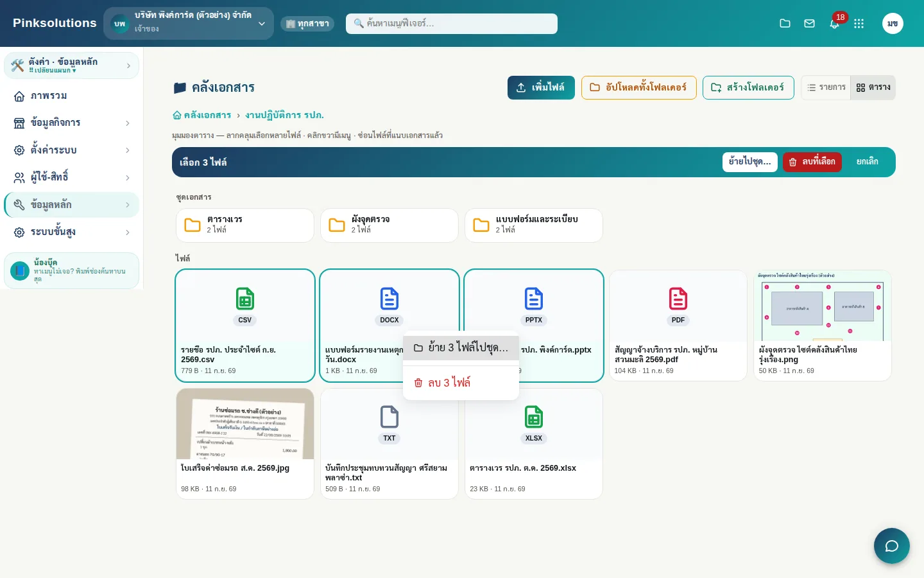Click the Pinksolutions logo text
Image resolution: width=924 pixels, height=578 pixels.
point(55,23)
